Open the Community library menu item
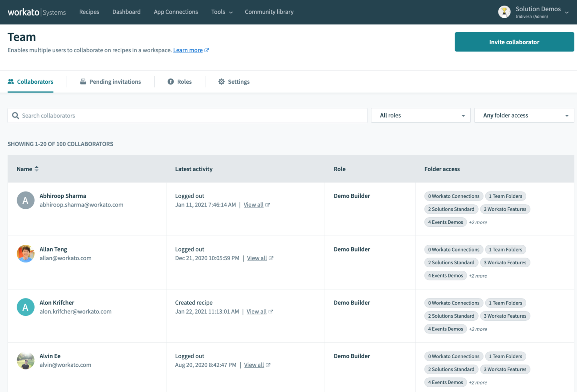Viewport: 577px width, 392px height. point(269,12)
